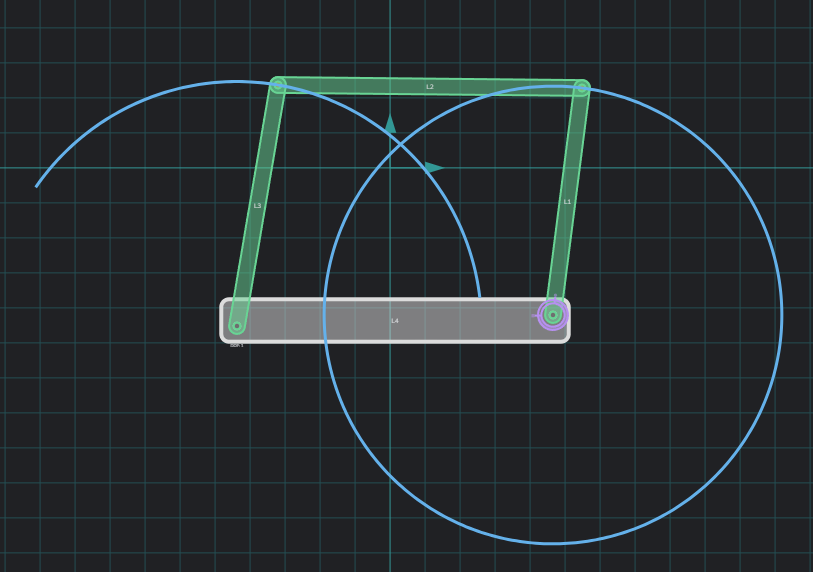Click the purple motor icon on L1
The width and height of the screenshot is (813, 572).
click(552, 315)
